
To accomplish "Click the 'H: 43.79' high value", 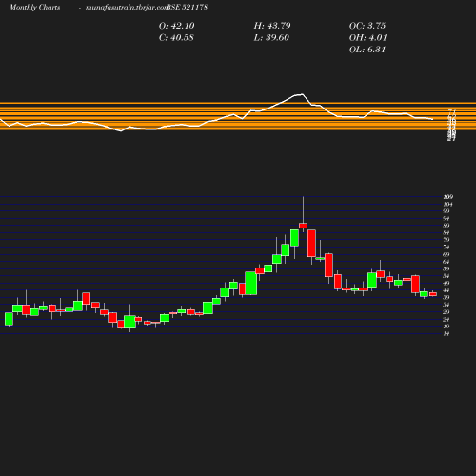I will 272,26.
